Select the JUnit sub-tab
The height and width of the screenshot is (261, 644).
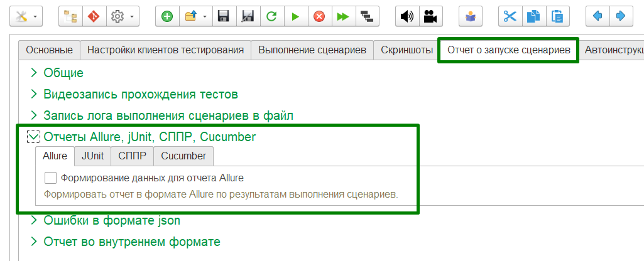pos(93,156)
